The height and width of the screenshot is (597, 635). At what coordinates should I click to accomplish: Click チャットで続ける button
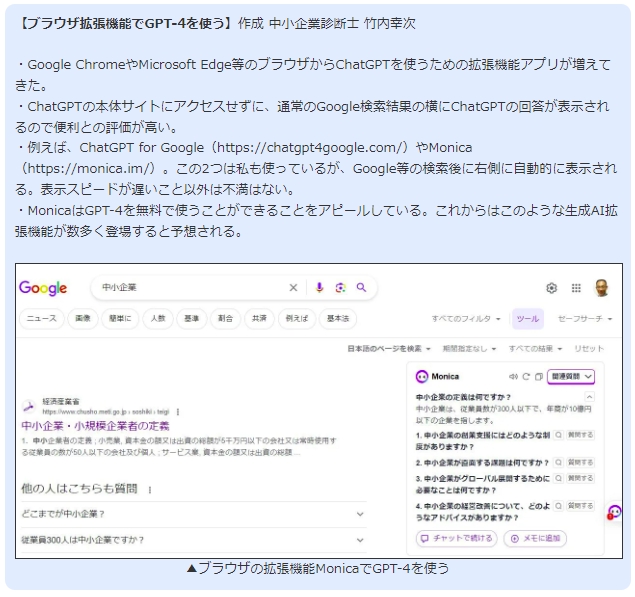click(456, 538)
